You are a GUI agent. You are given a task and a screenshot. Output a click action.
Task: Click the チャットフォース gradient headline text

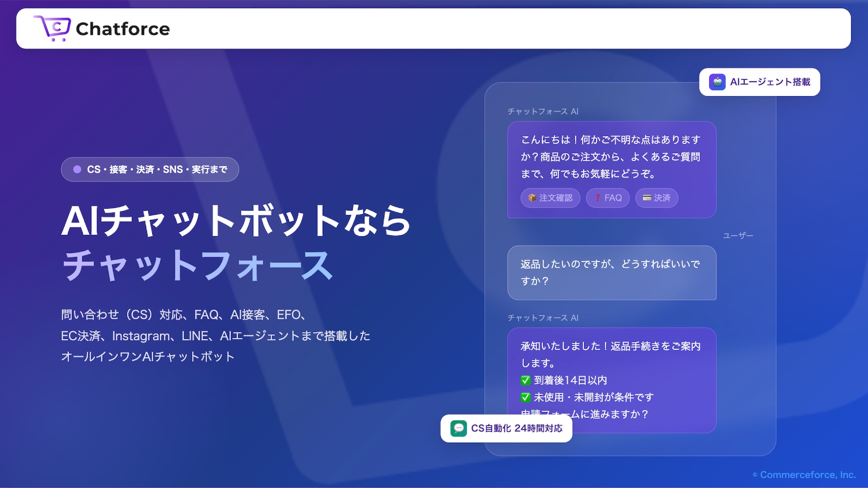click(x=198, y=266)
